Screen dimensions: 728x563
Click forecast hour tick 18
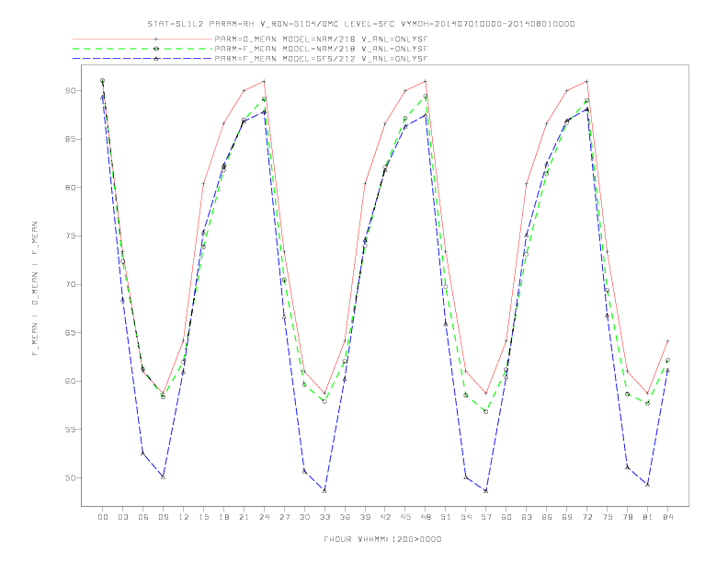[x=223, y=517]
